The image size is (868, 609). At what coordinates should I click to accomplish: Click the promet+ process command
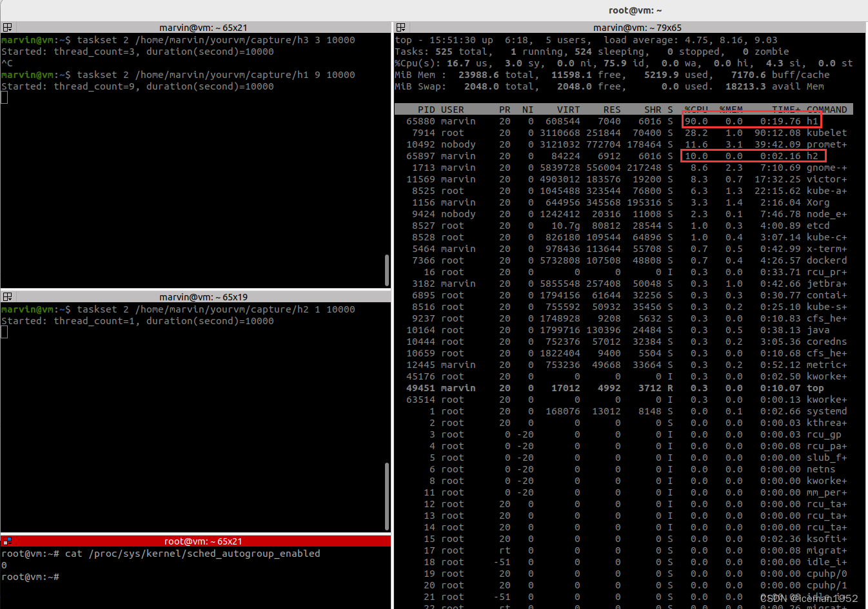pos(827,144)
